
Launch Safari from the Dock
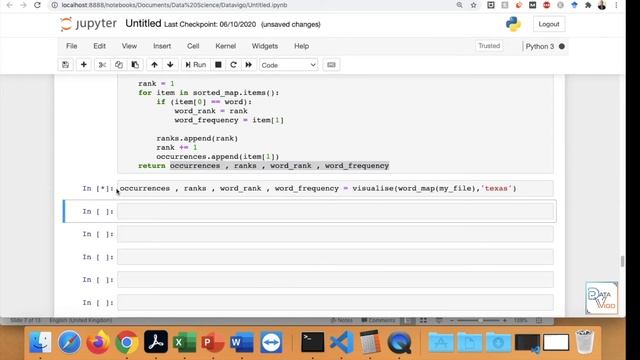(x=69, y=342)
